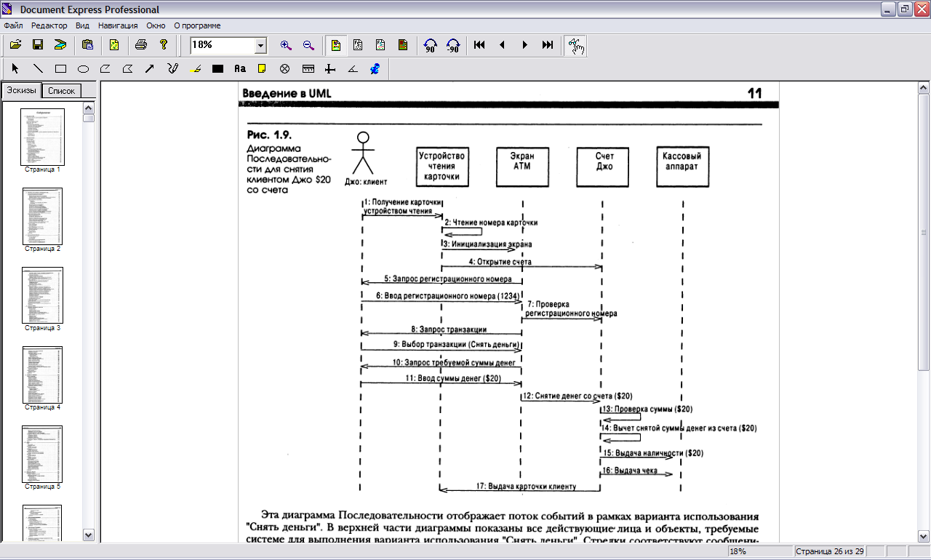The height and width of the screenshot is (560, 931).
Task: Open the Навигация menu
Action: point(118,25)
